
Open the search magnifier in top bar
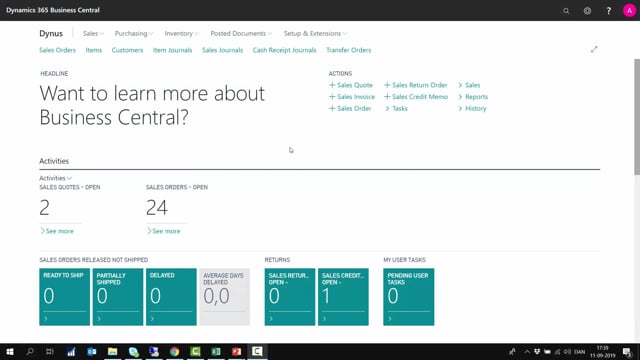point(566,11)
